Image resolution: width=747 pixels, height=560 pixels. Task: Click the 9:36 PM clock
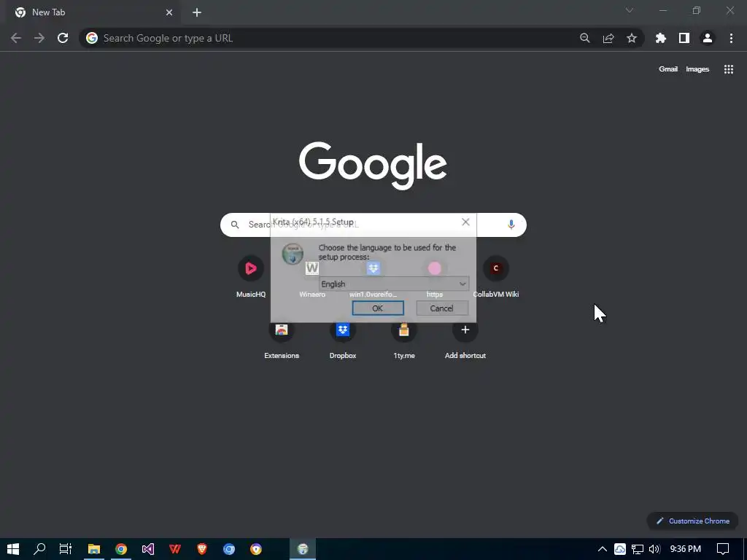click(x=685, y=549)
